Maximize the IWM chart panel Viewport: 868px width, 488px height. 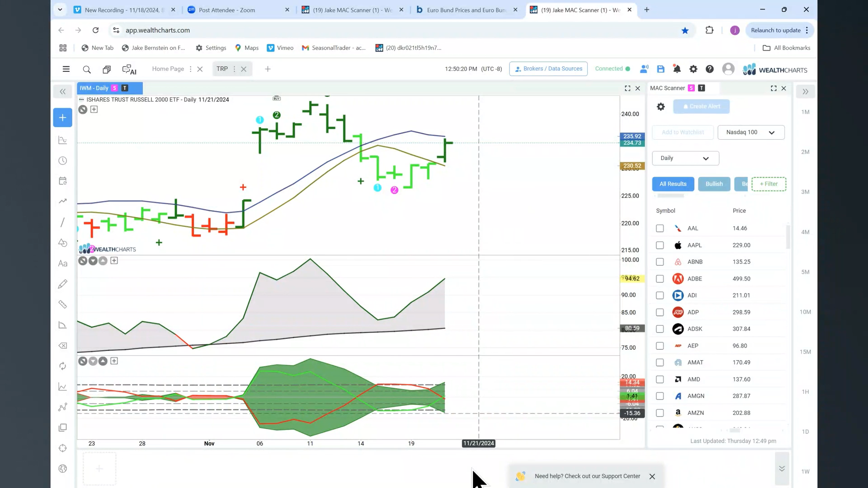pos(627,89)
